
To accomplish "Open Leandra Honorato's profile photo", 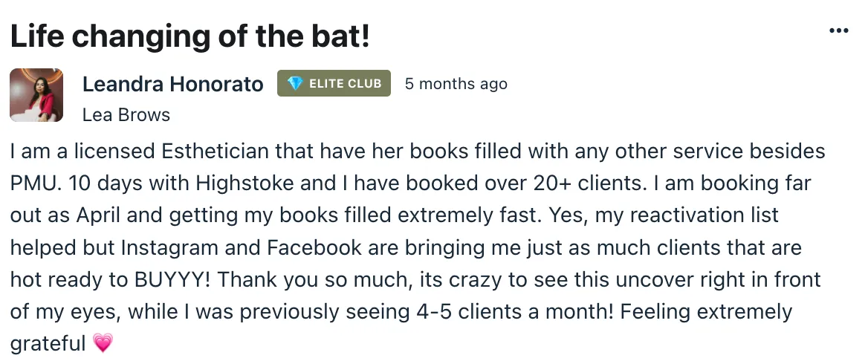I will [x=36, y=94].
